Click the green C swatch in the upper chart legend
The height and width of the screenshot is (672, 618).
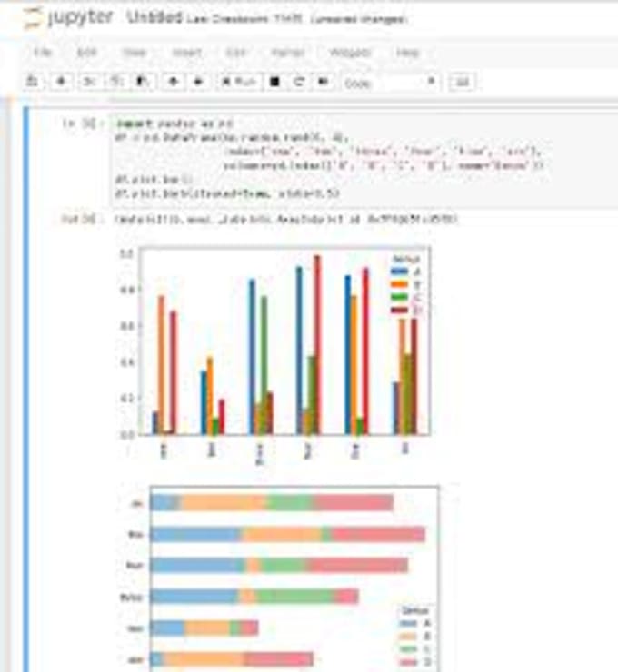click(399, 297)
